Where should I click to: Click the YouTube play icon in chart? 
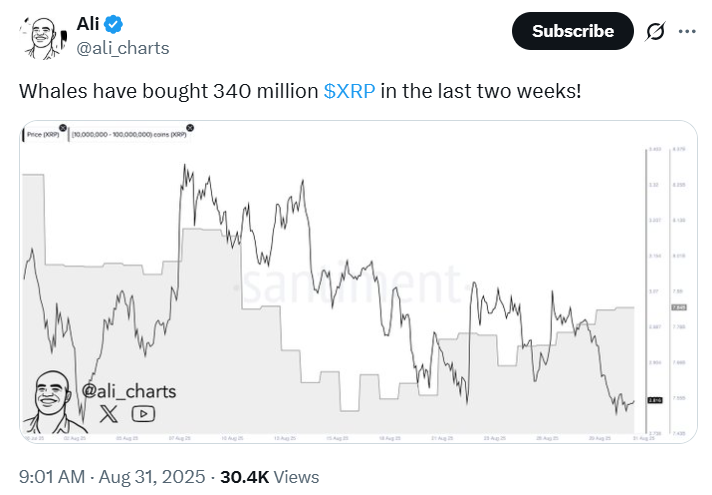143,414
